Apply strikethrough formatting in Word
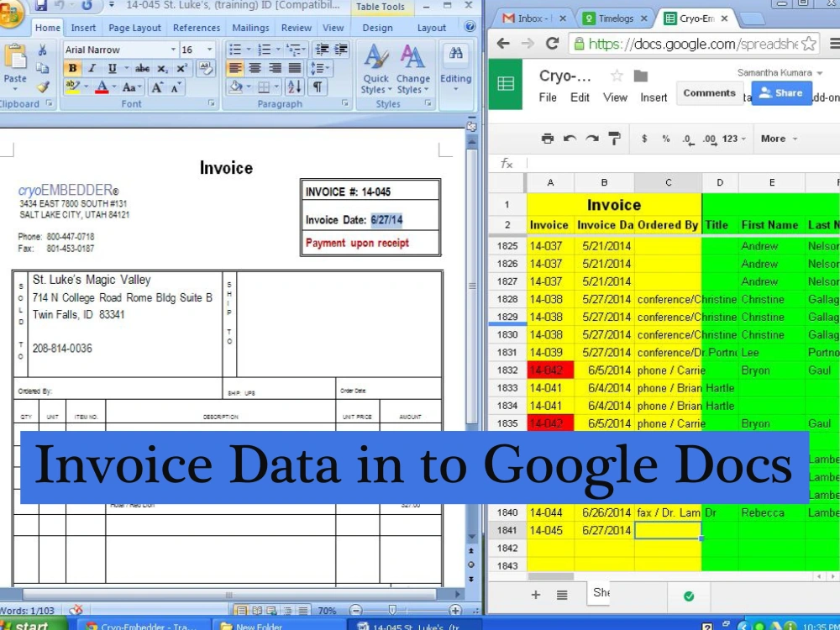This screenshot has height=630, width=840. click(x=142, y=68)
